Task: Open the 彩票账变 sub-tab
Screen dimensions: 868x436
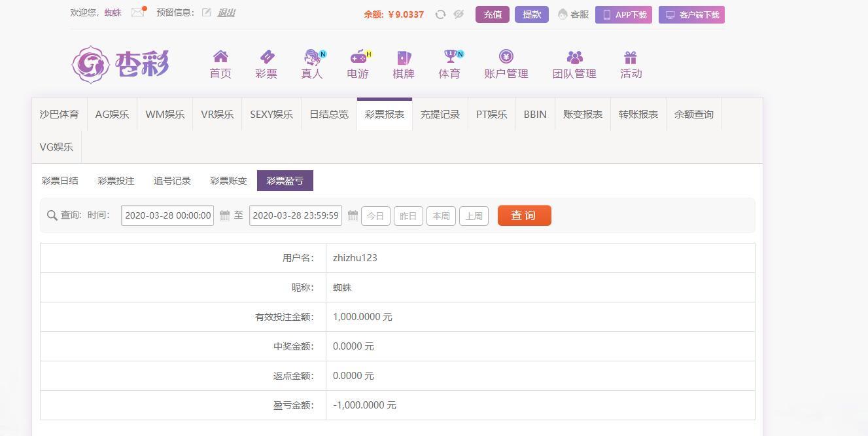Action: click(228, 181)
